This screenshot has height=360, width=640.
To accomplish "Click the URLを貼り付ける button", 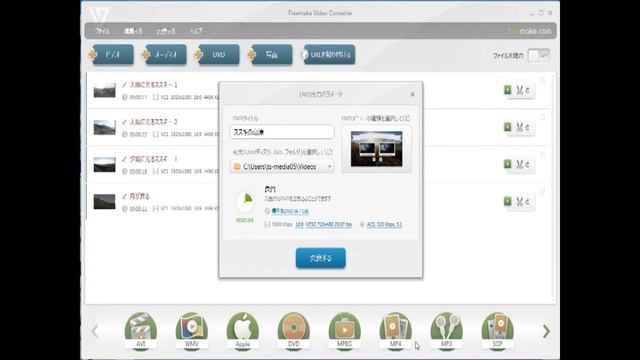I will (328, 54).
